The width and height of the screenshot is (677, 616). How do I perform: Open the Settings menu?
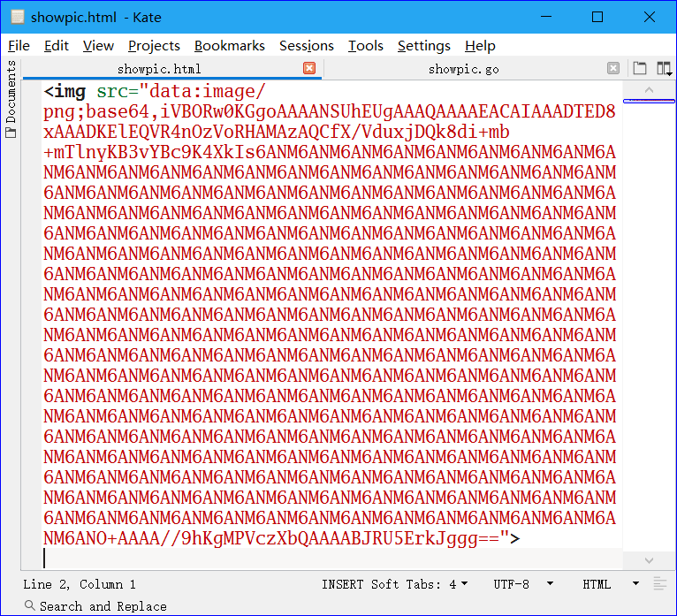click(424, 45)
